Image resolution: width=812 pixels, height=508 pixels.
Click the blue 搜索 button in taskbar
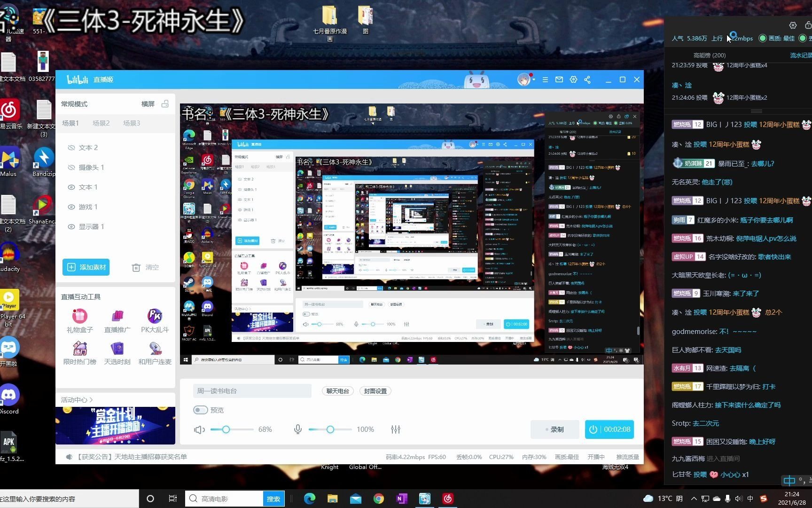pyautogui.click(x=273, y=499)
